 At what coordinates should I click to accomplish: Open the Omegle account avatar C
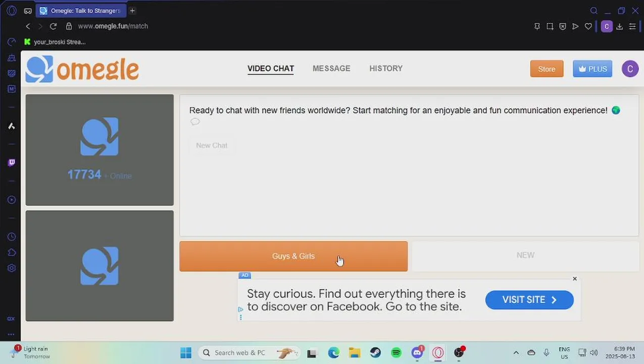[630, 69]
